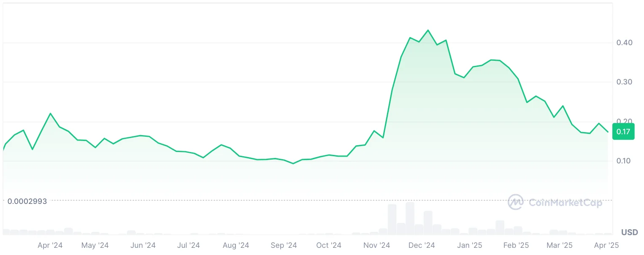Click the 0.30 price axis label

coord(624,82)
